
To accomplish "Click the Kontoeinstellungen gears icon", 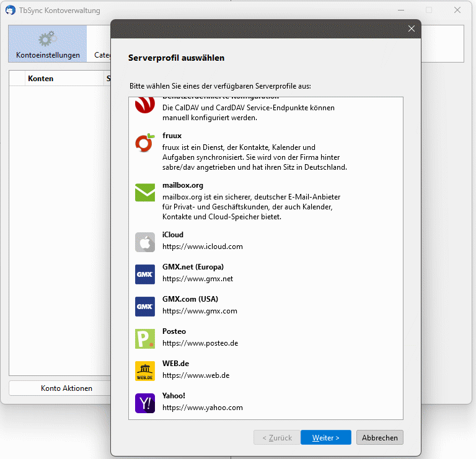I will tap(47, 38).
